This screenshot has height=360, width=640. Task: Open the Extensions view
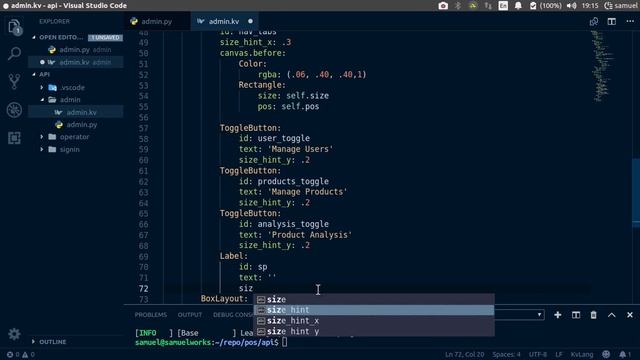click(x=14, y=138)
